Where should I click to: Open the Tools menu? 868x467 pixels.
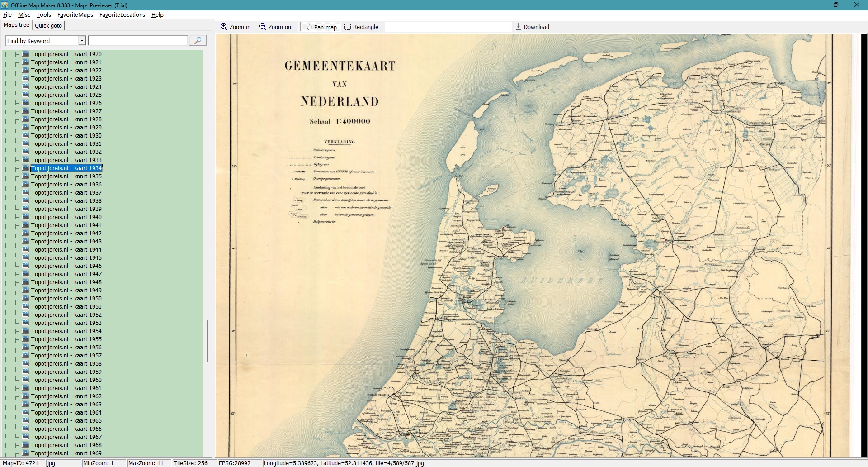[x=43, y=15]
